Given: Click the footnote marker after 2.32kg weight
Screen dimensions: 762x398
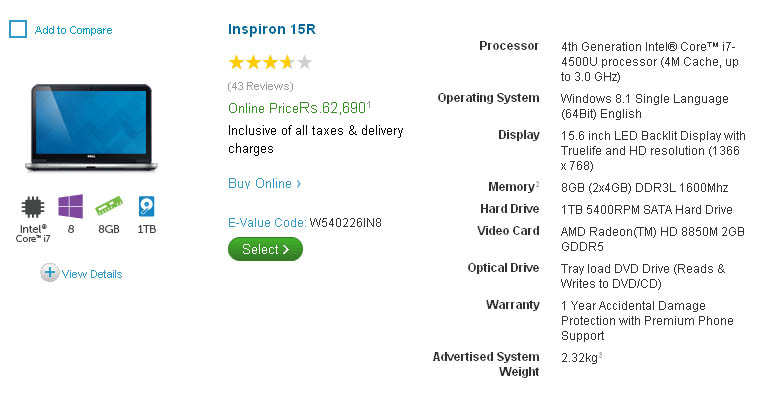Looking at the screenshot, I should (601, 355).
